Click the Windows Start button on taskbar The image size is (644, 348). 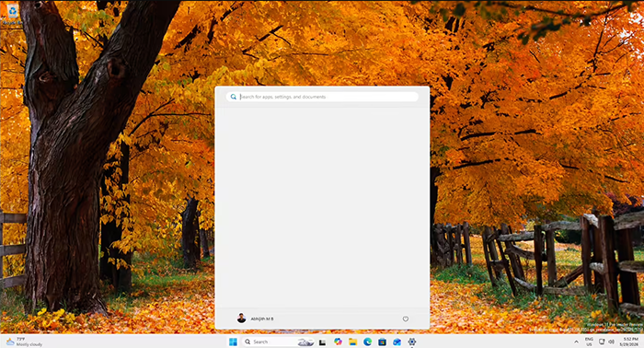pyautogui.click(x=233, y=342)
